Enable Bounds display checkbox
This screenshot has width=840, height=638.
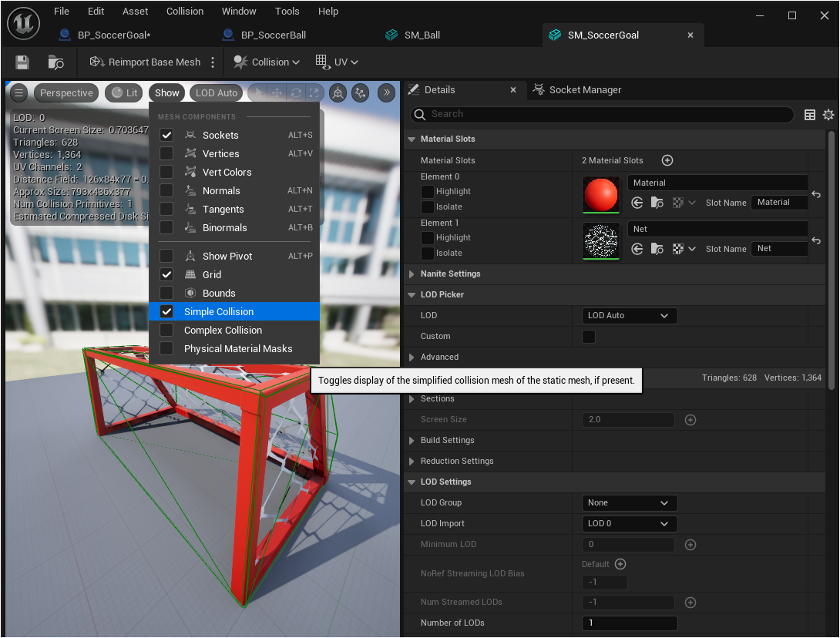[x=166, y=293]
